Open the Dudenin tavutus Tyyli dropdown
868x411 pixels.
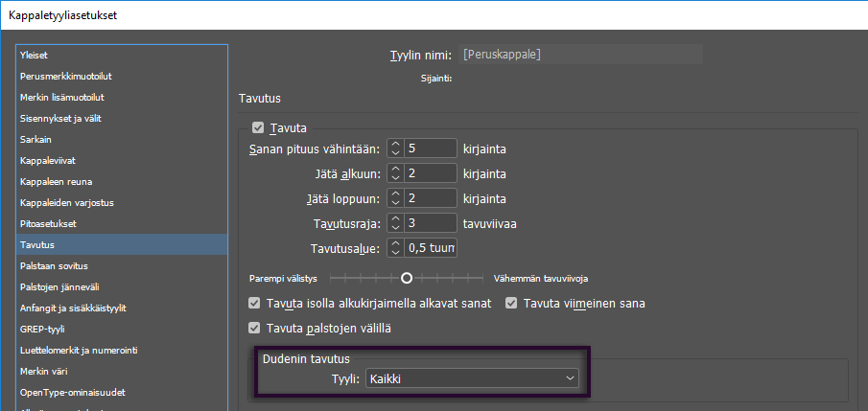[x=473, y=379]
